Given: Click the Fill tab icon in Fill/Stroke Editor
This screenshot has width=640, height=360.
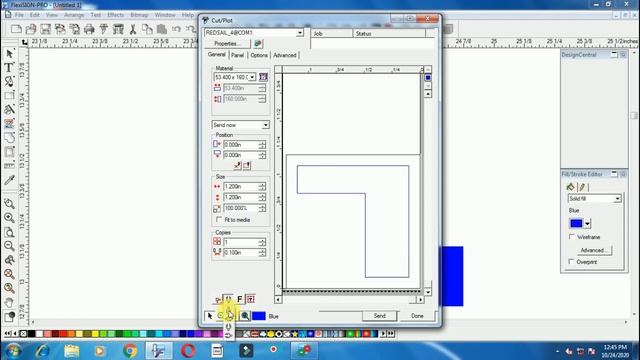Looking at the screenshot, I should pos(571,187).
